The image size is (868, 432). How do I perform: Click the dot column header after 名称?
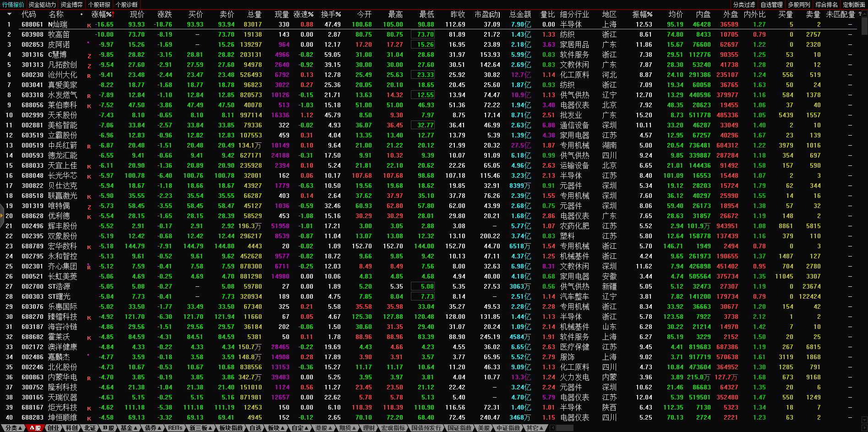pos(82,14)
